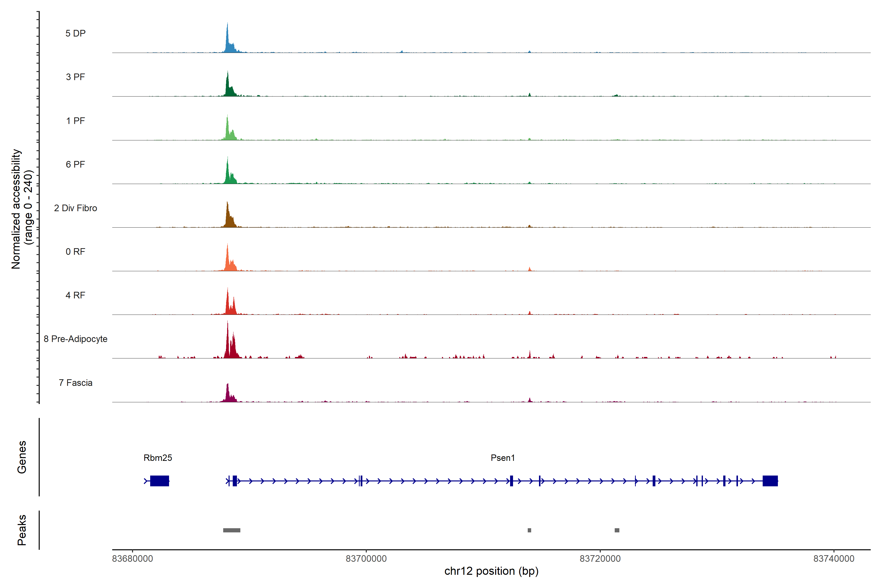Select the widest gray peak bar
Screen dimensions: 882x588
coord(231,530)
